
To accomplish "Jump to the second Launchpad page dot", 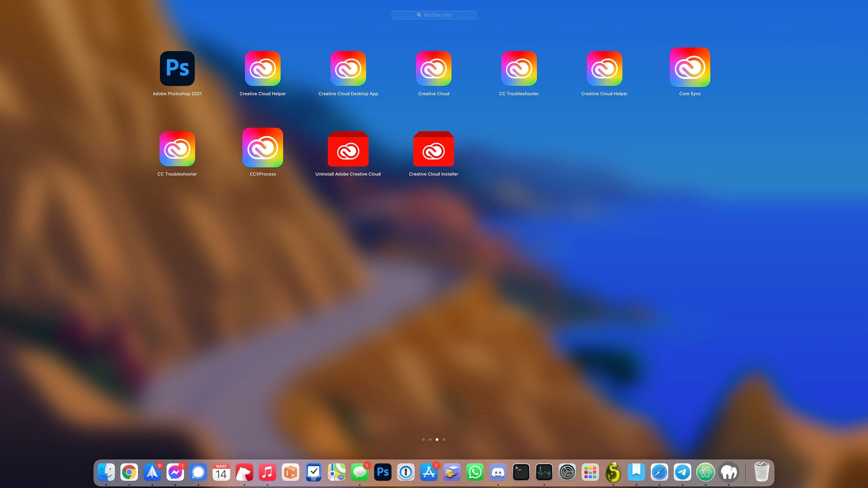I will (430, 440).
